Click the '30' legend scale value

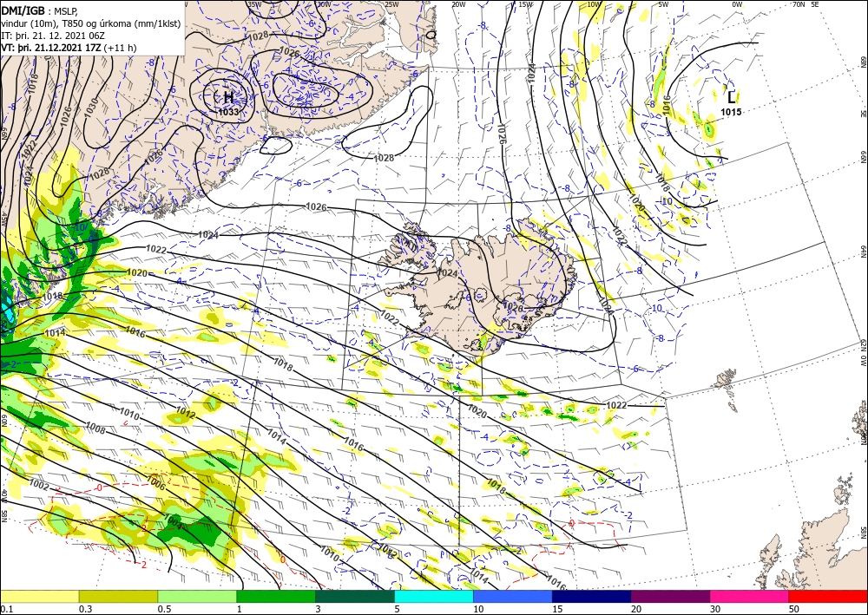click(x=715, y=609)
